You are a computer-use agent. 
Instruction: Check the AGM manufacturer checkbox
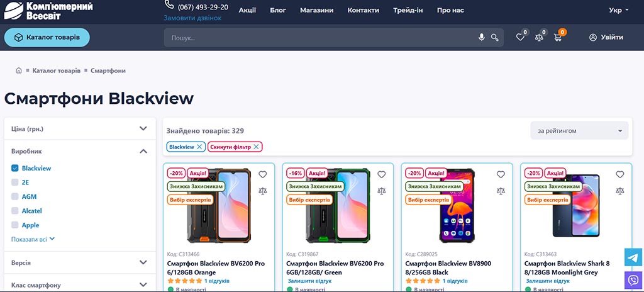point(15,196)
